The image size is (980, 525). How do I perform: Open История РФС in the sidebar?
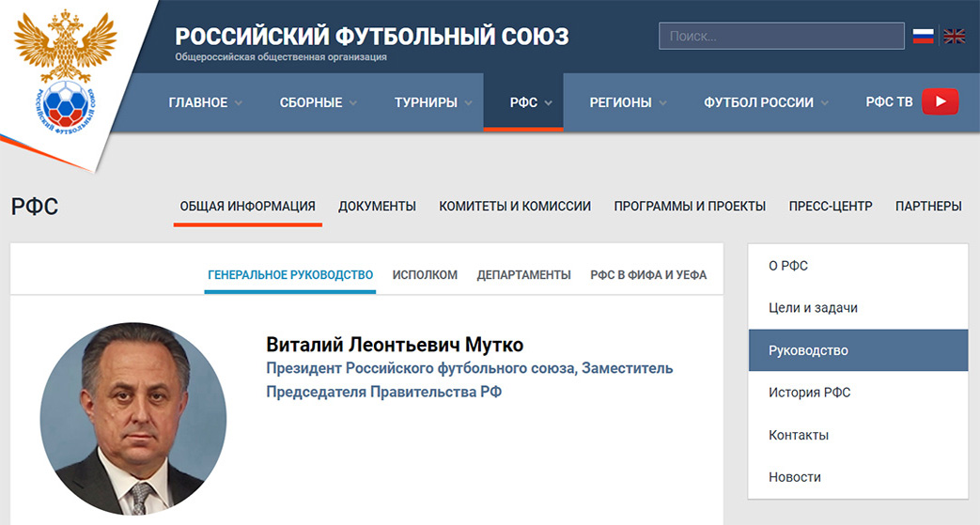[x=858, y=393]
